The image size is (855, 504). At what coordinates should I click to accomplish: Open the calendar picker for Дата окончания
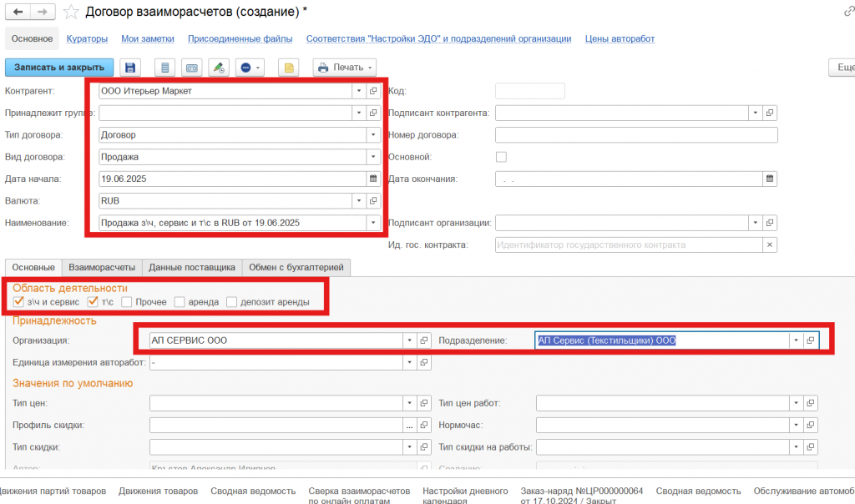[770, 179]
